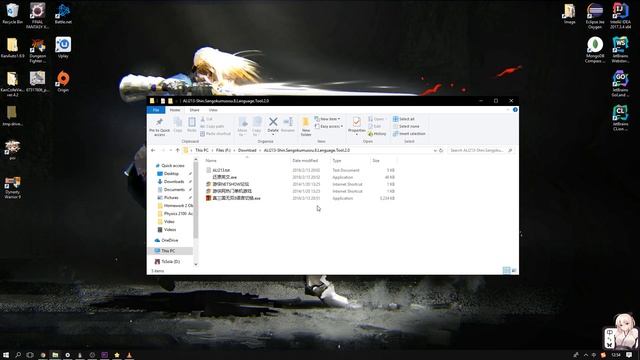Click Pin to Quick access button
This screenshot has width=640, height=360.
click(x=159, y=127)
